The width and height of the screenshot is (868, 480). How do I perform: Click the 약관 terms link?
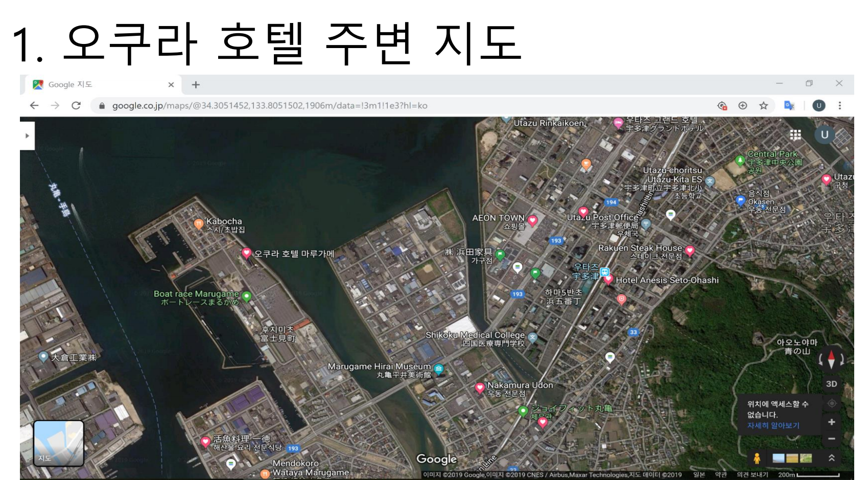720,475
